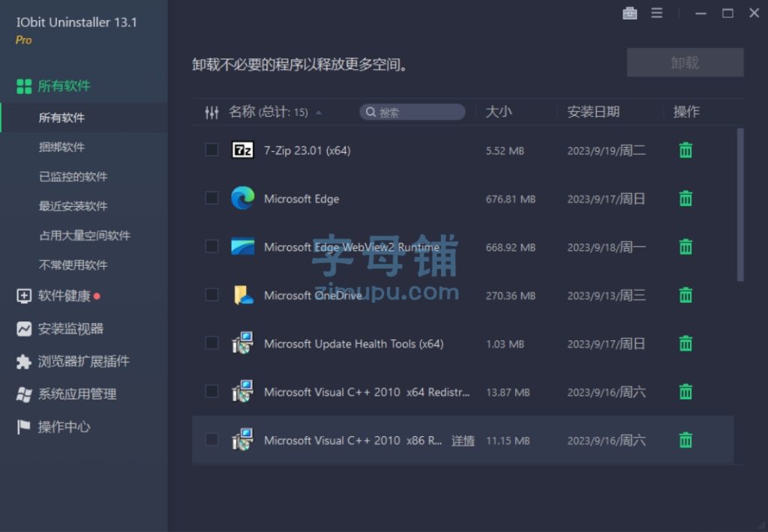Check the box for Microsoft Edge
Screen dimensions: 768x532
tap(211, 198)
